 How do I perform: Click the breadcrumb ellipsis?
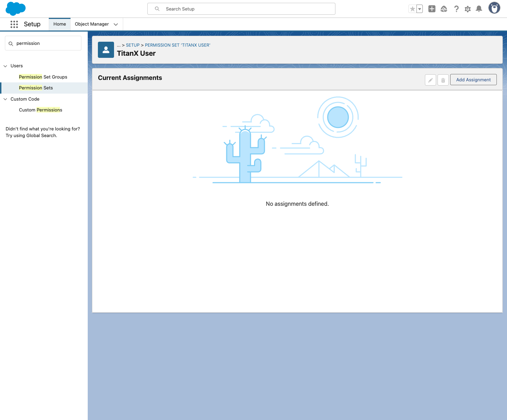[x=119, y=45]
